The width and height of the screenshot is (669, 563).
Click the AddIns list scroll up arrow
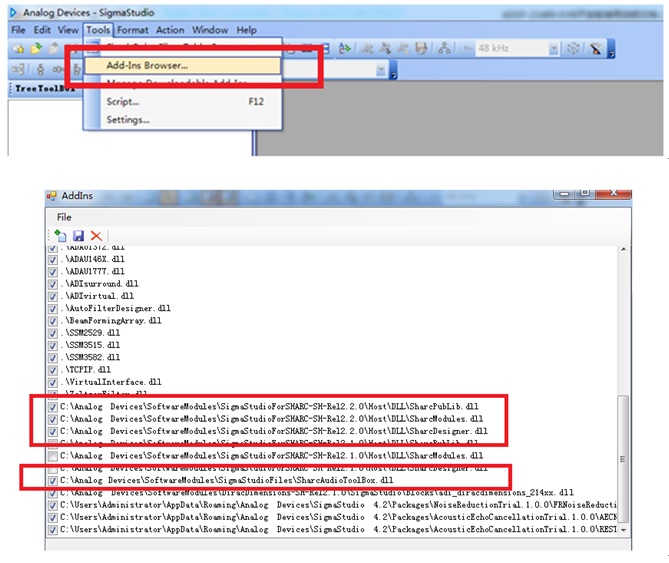point(623,249)
